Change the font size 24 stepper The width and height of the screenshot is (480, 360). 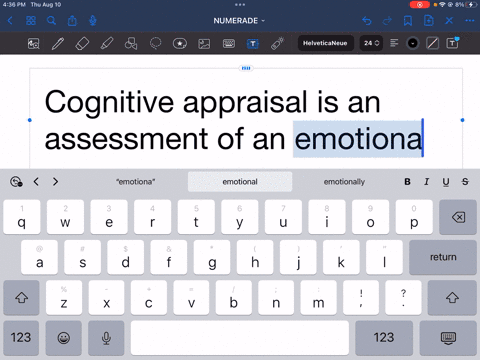click(x=372, y=43)
